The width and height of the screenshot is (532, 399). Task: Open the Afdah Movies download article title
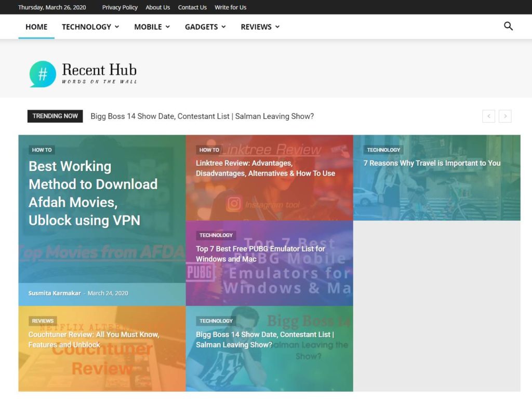[93, 193]
